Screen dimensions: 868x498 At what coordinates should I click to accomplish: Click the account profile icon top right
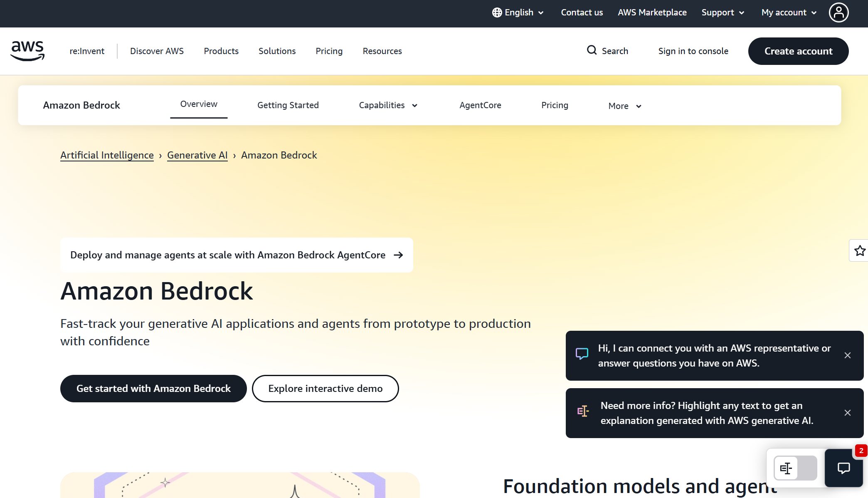tap(839, 12)
